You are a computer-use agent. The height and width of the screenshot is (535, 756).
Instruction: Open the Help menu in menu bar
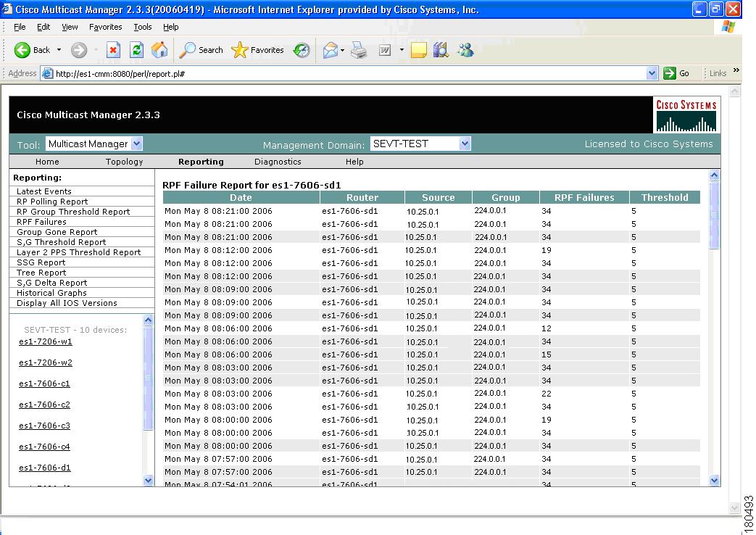pos(170,27)
